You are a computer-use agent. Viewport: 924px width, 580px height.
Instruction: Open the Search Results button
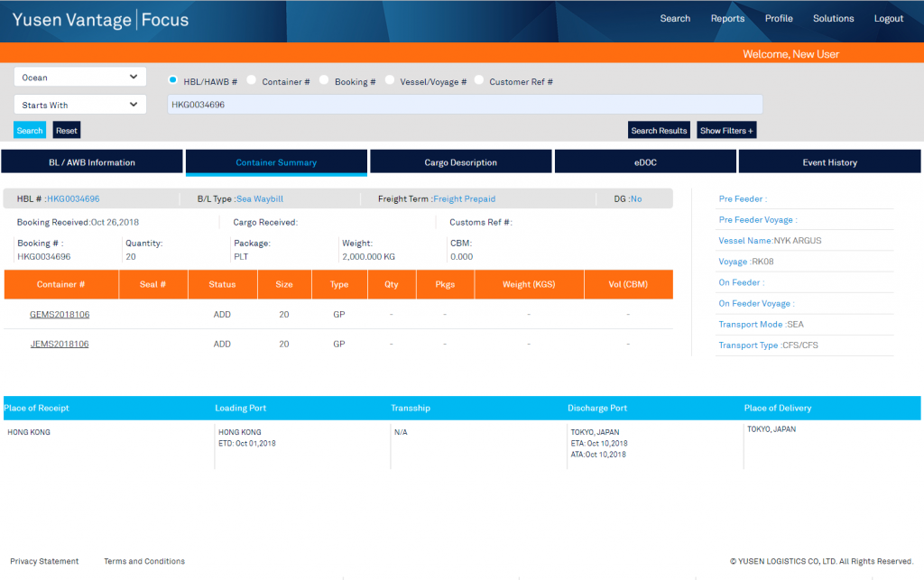[x=659, y=130]
